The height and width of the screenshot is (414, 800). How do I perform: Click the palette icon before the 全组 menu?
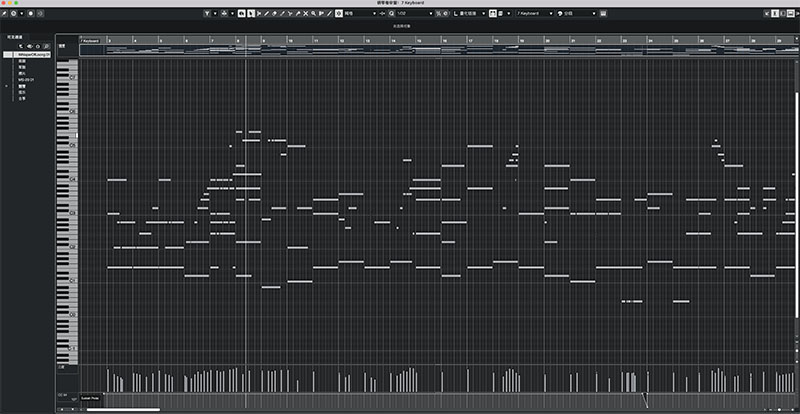click(x=560, y=13)
